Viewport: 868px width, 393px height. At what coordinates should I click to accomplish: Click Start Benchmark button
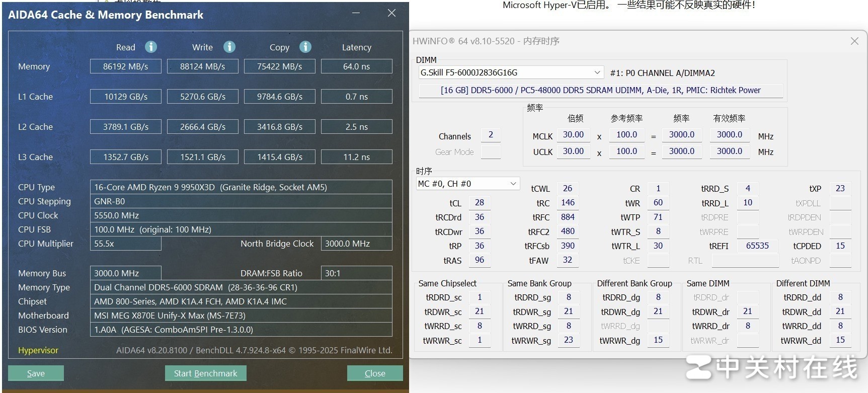pyautogui.click(x=205, y=373)
